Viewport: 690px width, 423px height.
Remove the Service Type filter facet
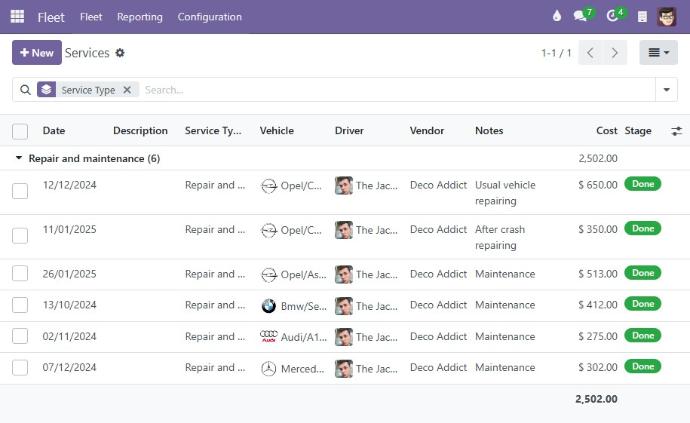[x=127, y=90]
